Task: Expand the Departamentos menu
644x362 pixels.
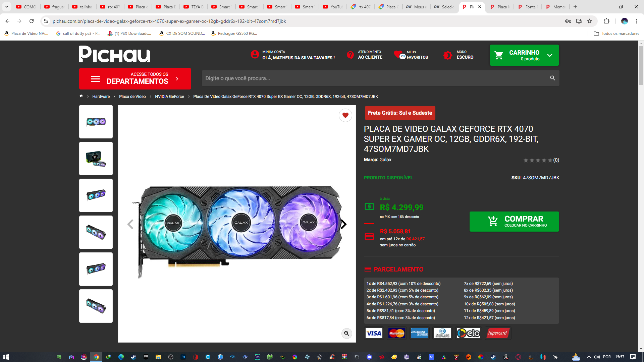Action: click(x=135, y=79)
